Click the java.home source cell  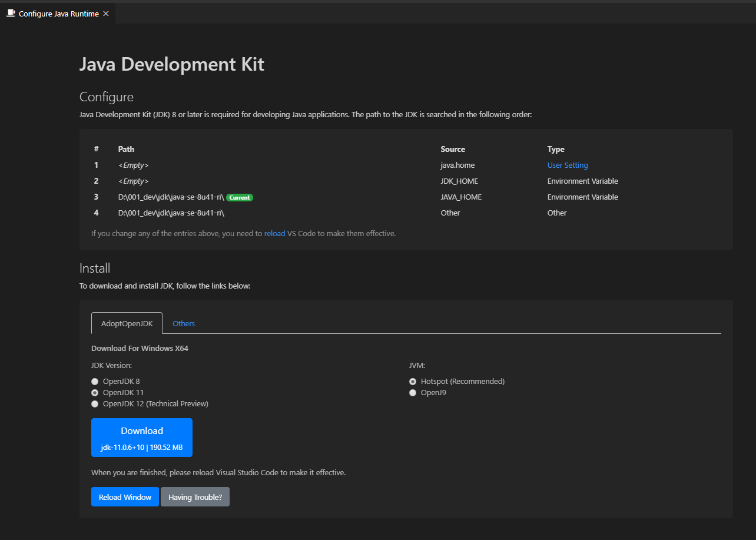click(x=457, y=165)
